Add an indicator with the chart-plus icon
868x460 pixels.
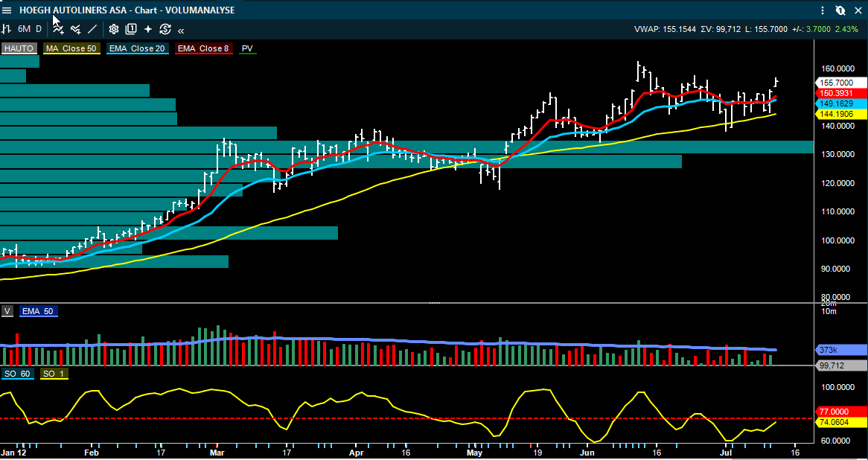(x=58, y=29)
